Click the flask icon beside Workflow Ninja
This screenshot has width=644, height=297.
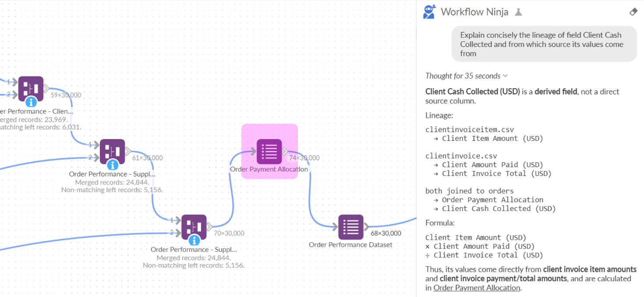[518, 12]
